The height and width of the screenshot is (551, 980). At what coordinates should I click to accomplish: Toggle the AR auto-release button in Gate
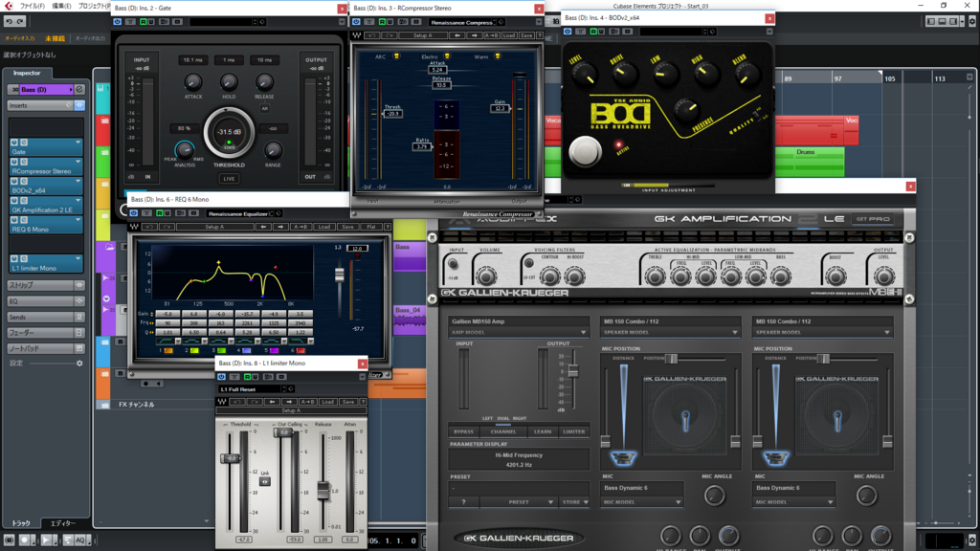click(264, 109)
